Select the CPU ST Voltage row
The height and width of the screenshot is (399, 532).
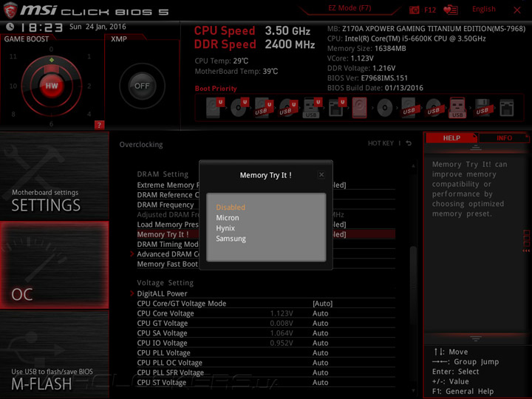pyautogui.click(x=266, y=383)
